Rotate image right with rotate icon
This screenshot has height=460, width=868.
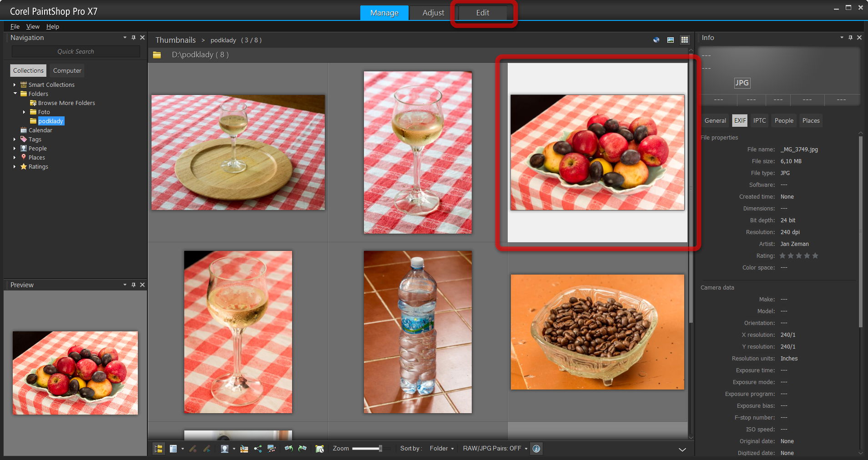tap(303, 449)
